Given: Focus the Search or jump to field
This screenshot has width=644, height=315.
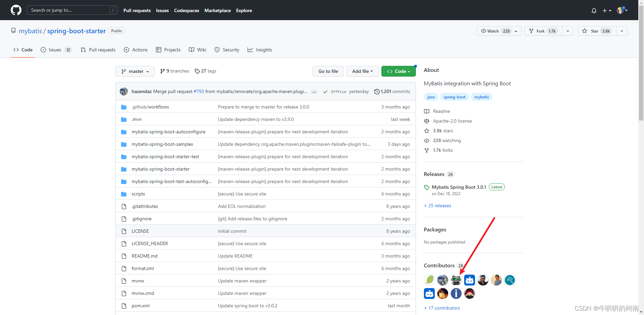Looking at the screenshot, I should (x=72, y=10).
